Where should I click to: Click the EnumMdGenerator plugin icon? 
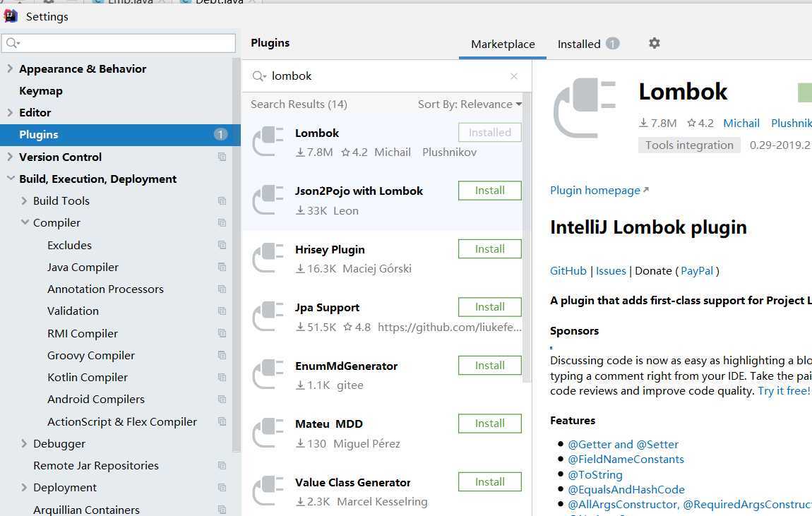click(x=268, y=375)
